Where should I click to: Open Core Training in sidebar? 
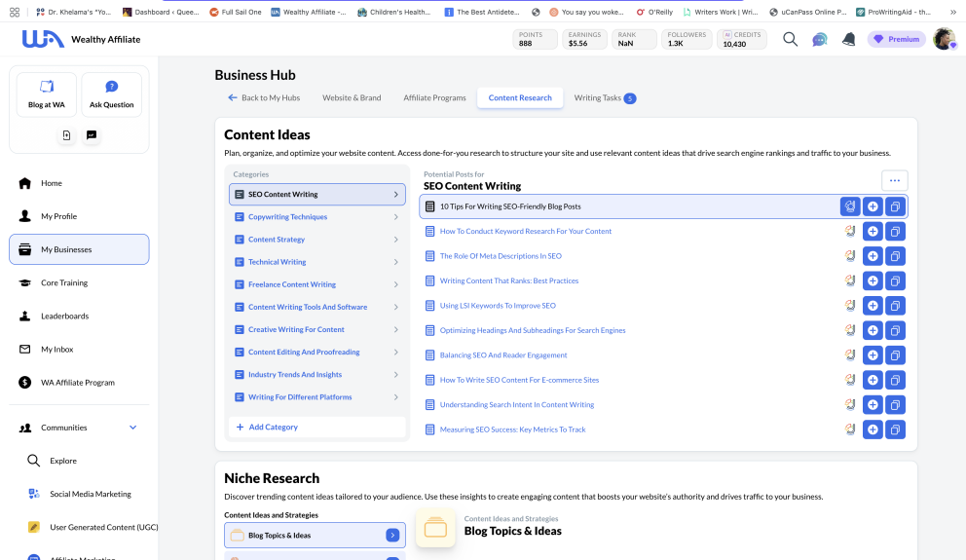point(79,282)
